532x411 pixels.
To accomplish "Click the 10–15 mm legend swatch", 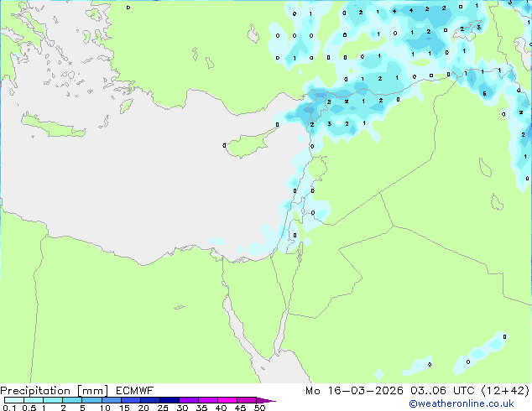I will point(111,400).
